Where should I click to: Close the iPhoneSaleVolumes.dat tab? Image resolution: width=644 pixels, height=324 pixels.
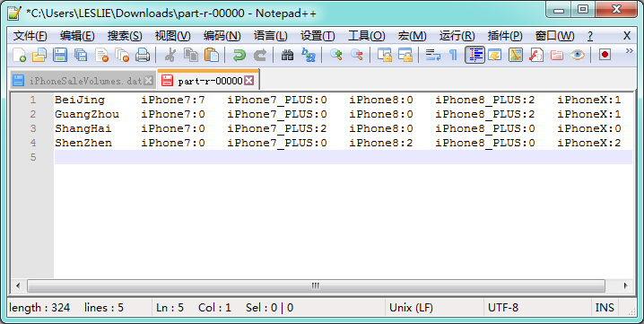click(149, 81)
